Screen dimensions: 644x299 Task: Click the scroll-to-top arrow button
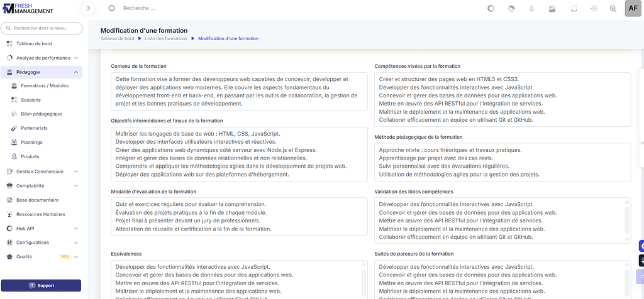pyautogui.click(x=641, y=275)
